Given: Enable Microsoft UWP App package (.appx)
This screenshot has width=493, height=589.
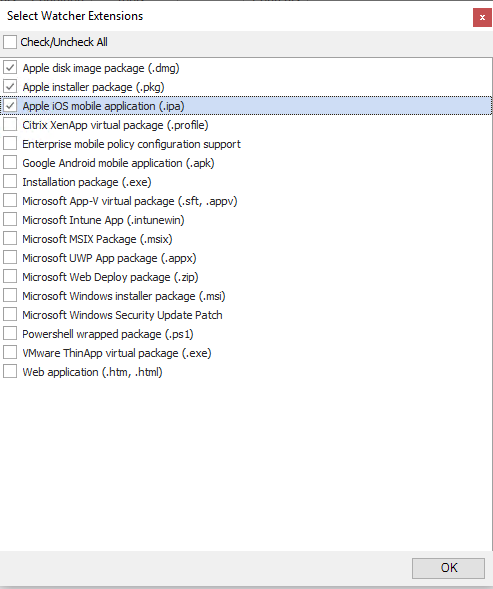Looking at the screenshot, I should pos(10,258).
